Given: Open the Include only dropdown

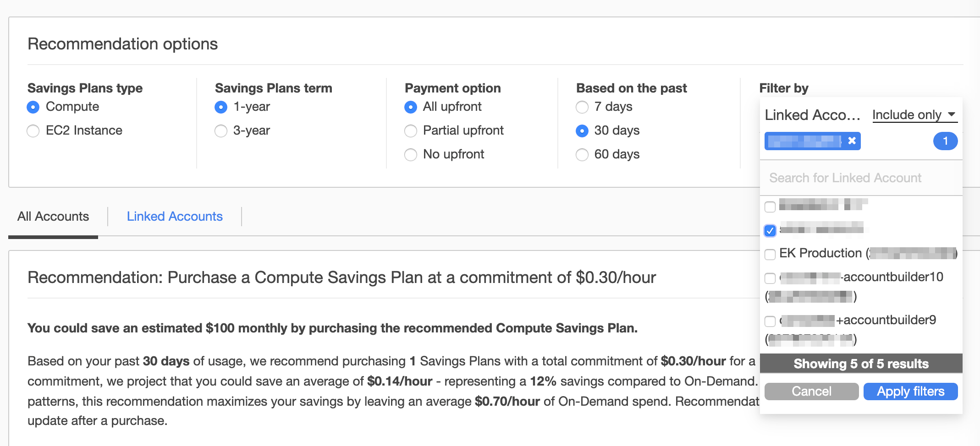Looking at the screenshot, I should tap(914, 115).
